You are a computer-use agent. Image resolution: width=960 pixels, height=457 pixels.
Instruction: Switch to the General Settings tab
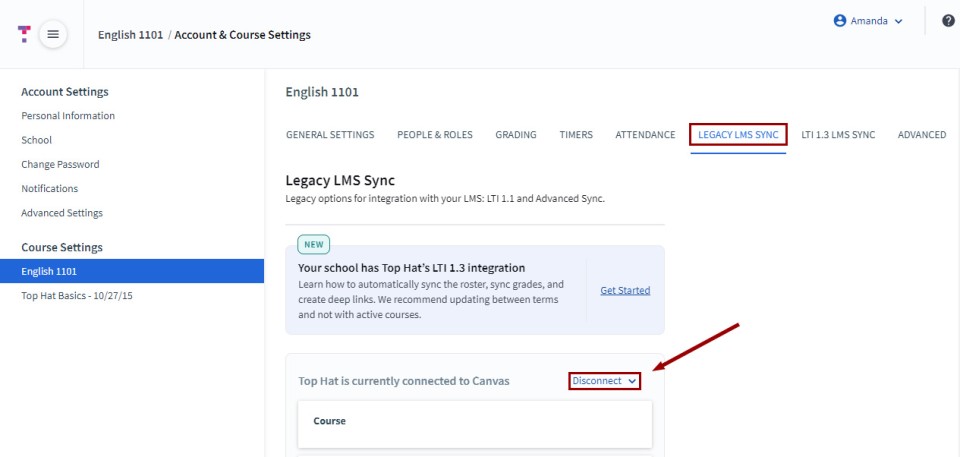coord(330,135)
